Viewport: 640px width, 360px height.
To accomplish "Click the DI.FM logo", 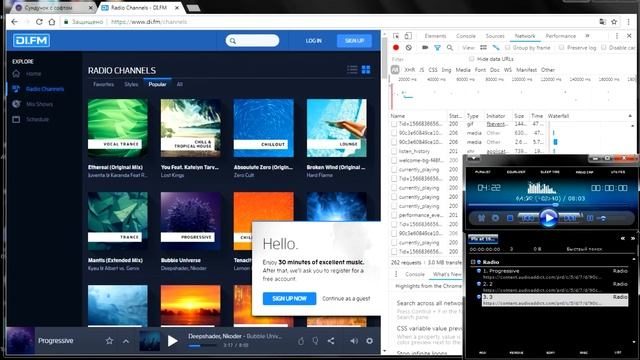I will 31,40.
